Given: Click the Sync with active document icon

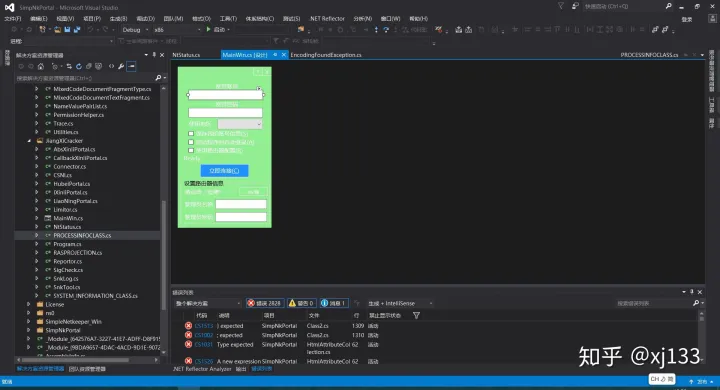Looking at the screenshot, I should click(x=69, y=66).
